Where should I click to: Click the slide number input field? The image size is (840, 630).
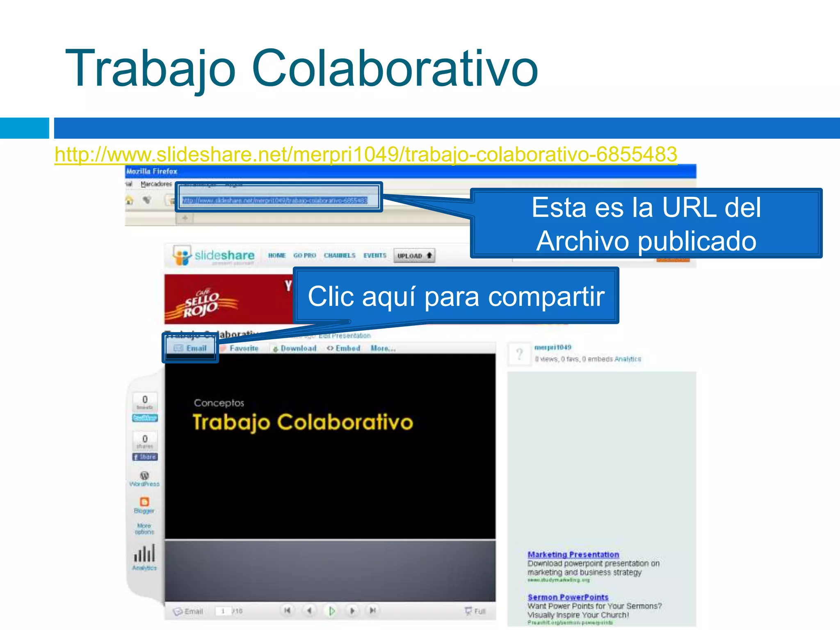pos(223,611)
